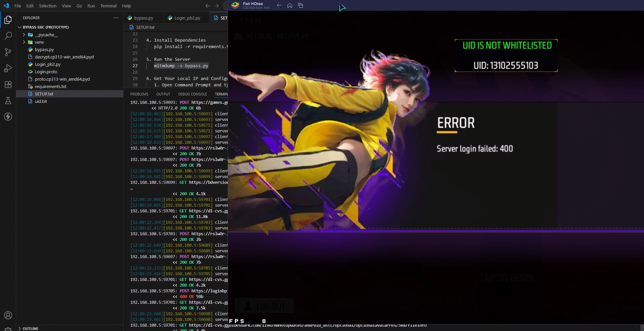Click the recent apps icon in BlueStacks toolbar
Image resolution: width=644 pixels, height=331 pixels.
pyautogui.click(x=300, y=5)
